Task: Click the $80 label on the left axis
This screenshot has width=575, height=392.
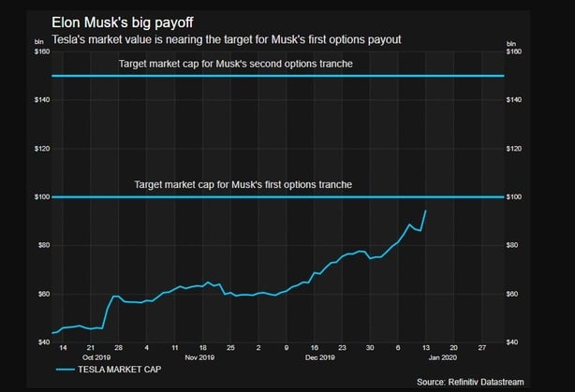Action: tap(44, 246)
